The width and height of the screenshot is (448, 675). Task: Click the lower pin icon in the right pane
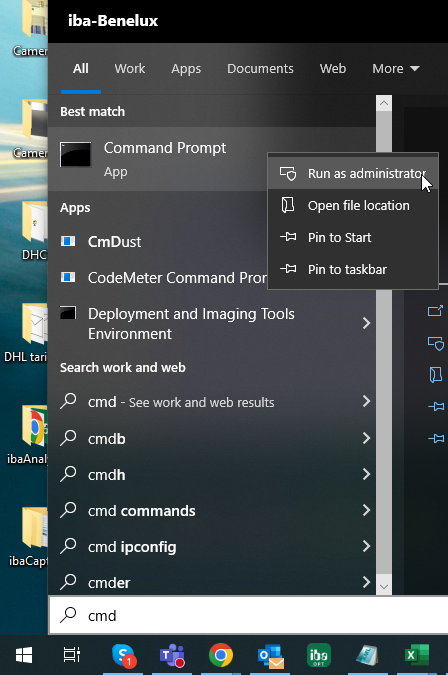pyautogui.click(x=436, y=438)
